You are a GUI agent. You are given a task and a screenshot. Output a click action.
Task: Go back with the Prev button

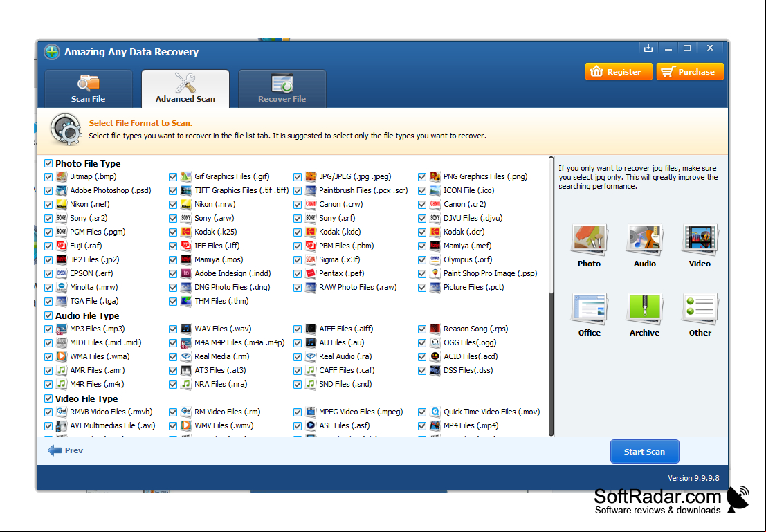66,450
